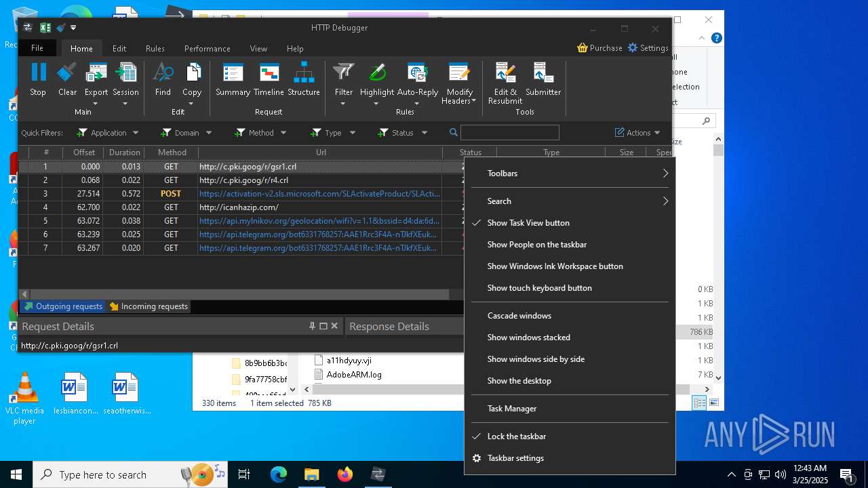Screen dimensions: 868x488
Task: Click the Find icon
Action: [x=163, y=73]
